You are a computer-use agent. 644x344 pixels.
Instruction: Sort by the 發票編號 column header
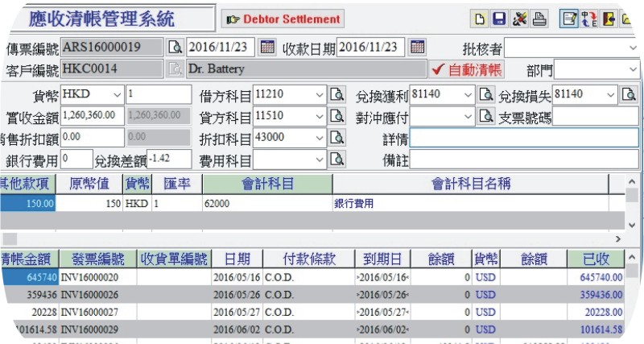[x=97, y=259]
